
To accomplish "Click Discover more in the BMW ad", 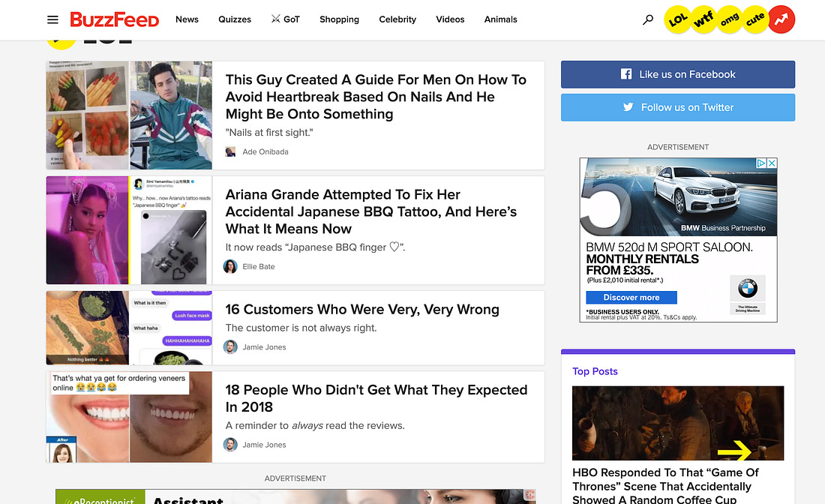I will click(631, 298).
